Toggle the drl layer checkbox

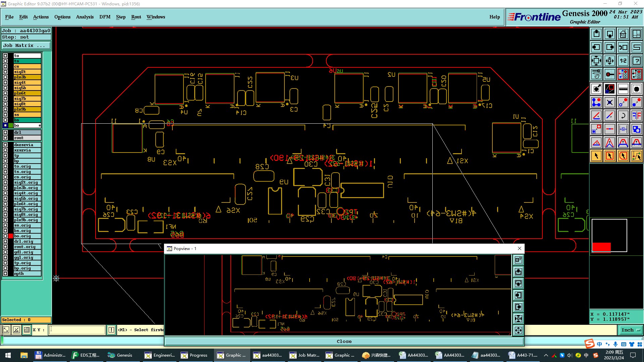pyautogui.click(x=5, y=132)
